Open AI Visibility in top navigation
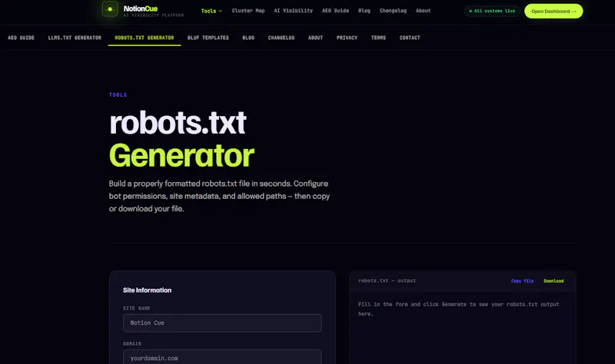This screenshot has width=615, height=364. point(293,11)
